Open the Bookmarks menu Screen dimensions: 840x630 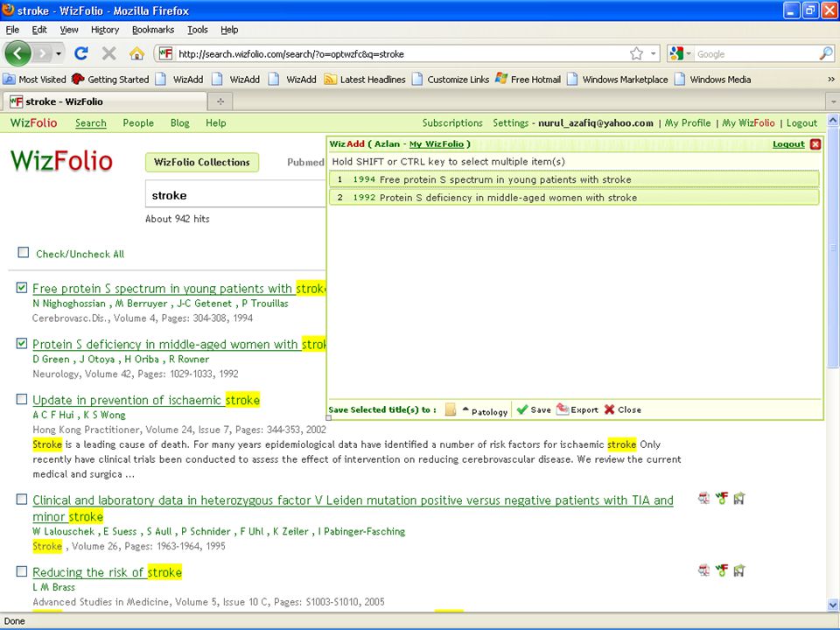pyautogui.click(x=152, y=30)
